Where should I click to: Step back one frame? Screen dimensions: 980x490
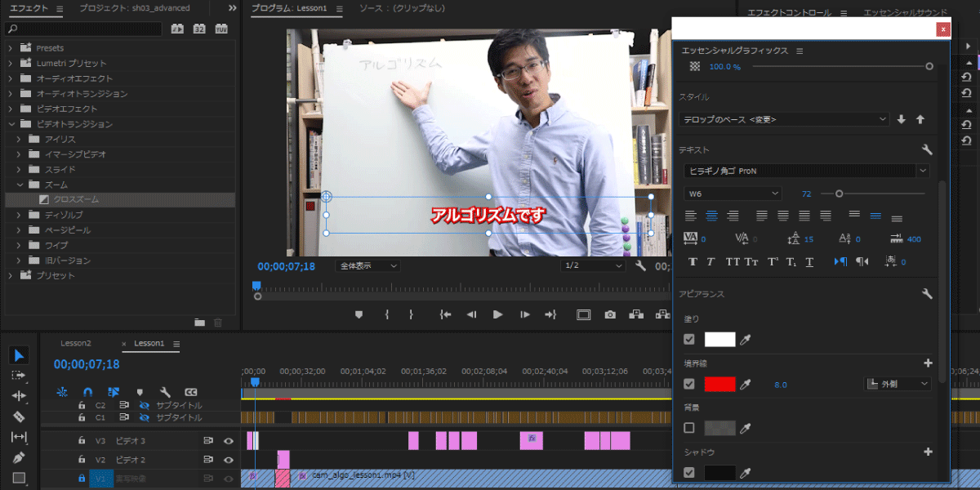pyautogui.click(x=471, y=314)
